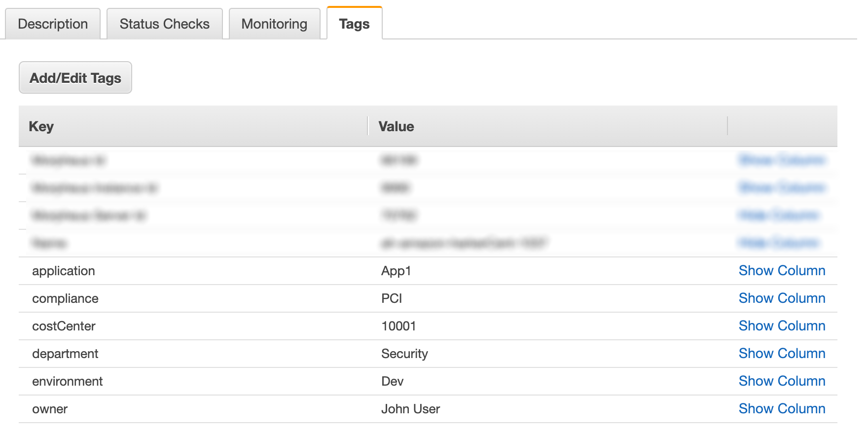Click the Add/Edit Tags button
Screen dimensions: 868x433
[x=75, y=77]
